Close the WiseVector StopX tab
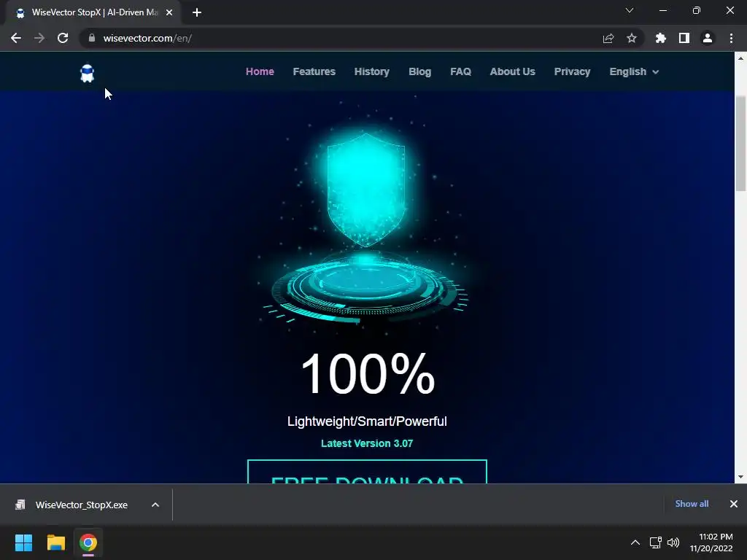The width and height of the screenshot is (747, 560). 169,13
